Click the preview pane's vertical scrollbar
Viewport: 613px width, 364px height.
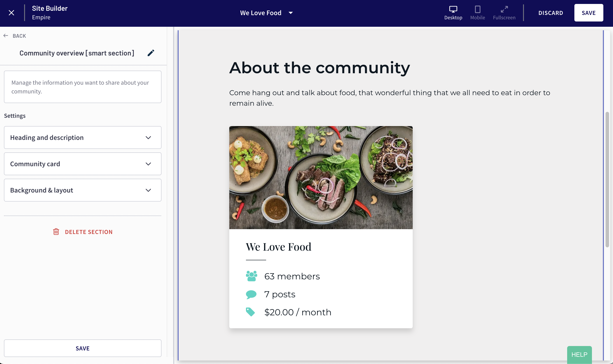pyautogui.click(x=607, y=180)
